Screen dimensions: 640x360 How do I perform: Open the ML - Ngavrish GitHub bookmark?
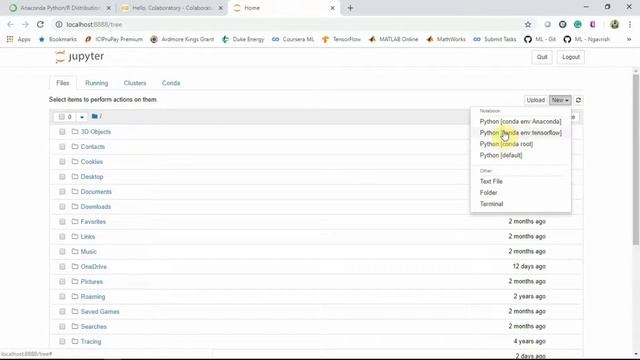pyautogui.click(x=587, y=39)
